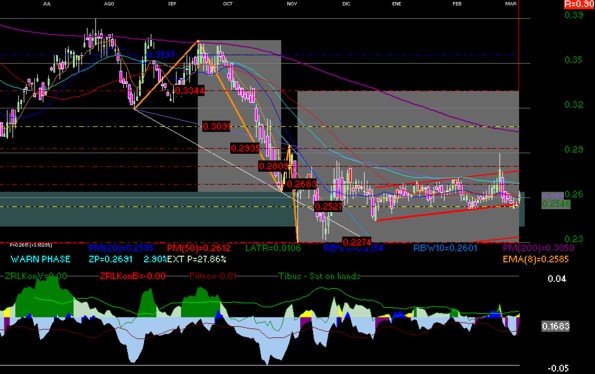The image size is (595, 374).
Task: Click the EMA(8)=0.2585 readout
Action: [536, 259]
